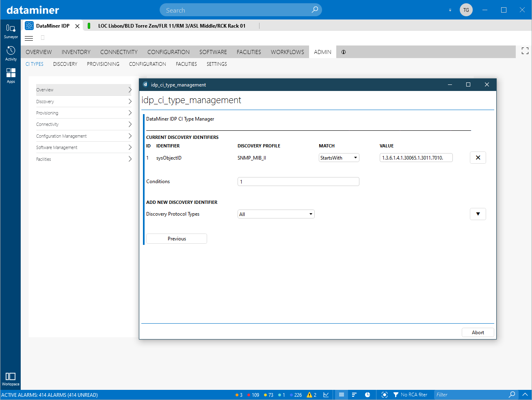Click the focus target icon in the alarm bar

pyautogui.click(x=385, y=395)
